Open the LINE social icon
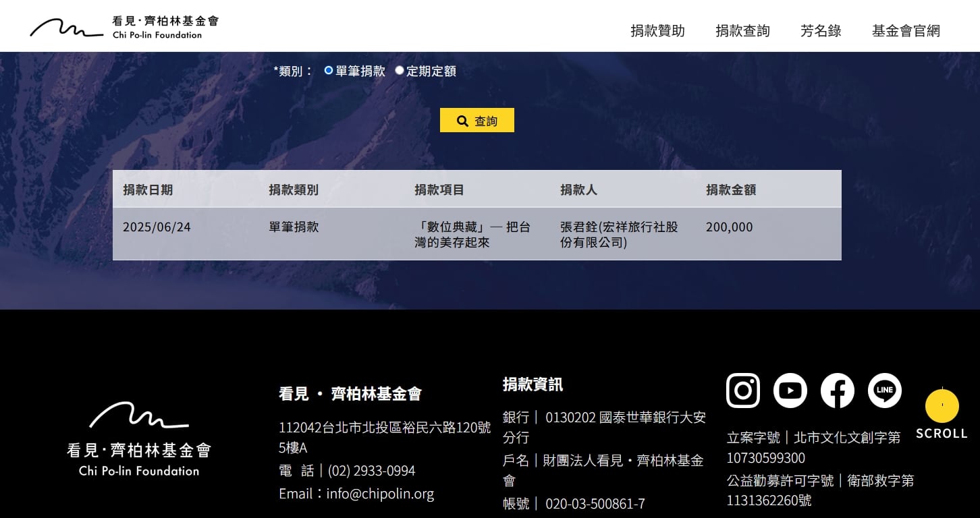The image size is (980, 518). click(884, 391)
